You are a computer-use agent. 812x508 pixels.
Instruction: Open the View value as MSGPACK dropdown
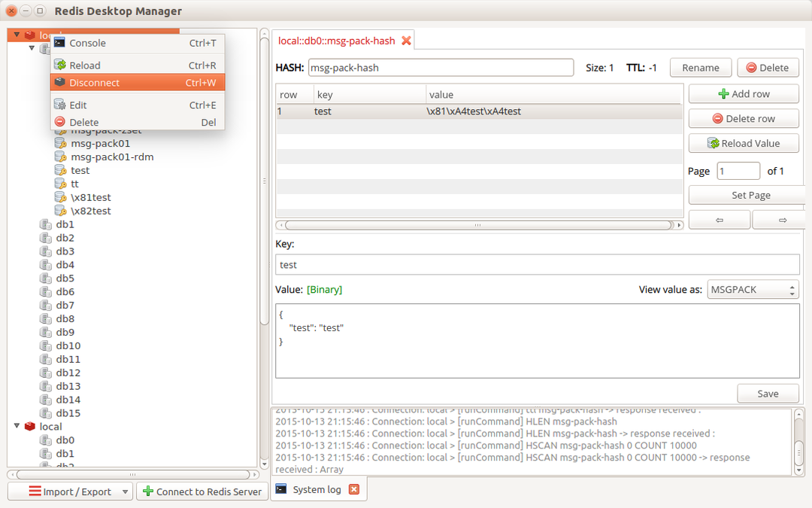[x=753, y=289]
